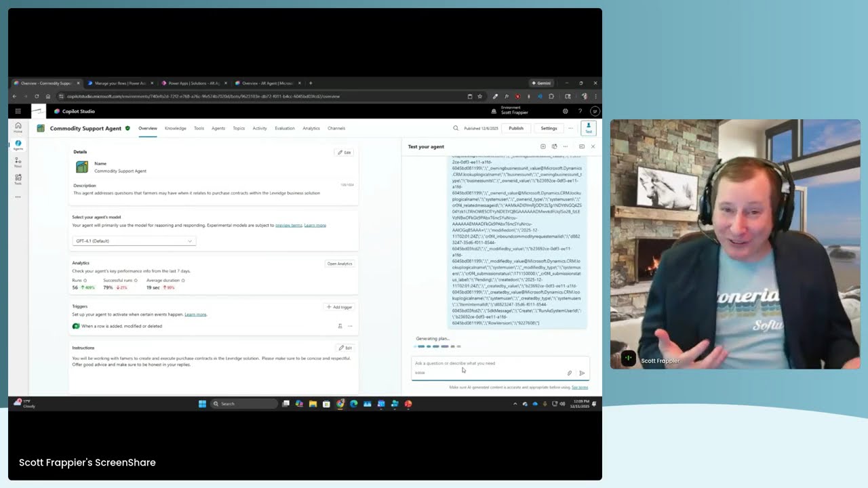Open the Agents item in left sidebar
Viewport: 868px width, 488px height.
point(18,145)
